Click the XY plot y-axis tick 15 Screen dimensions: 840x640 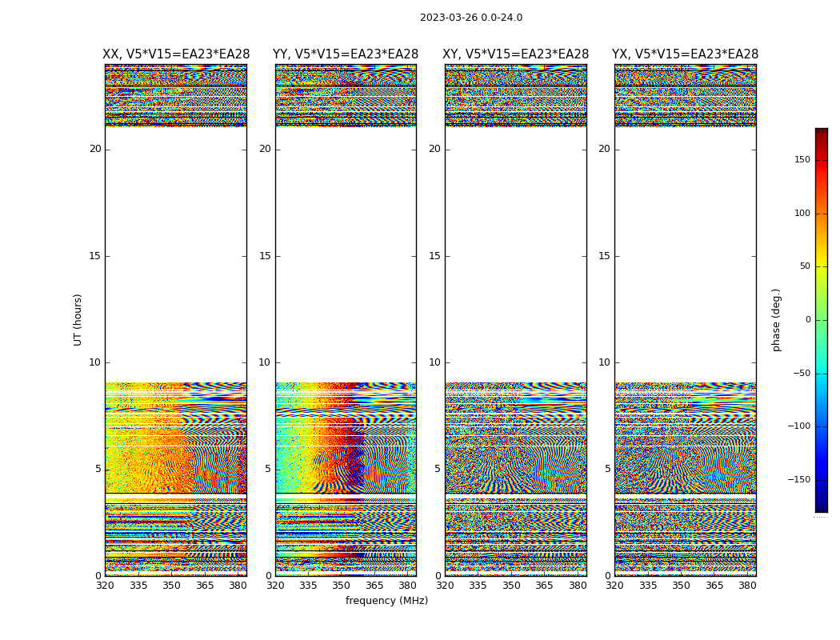tap(434, 256)
